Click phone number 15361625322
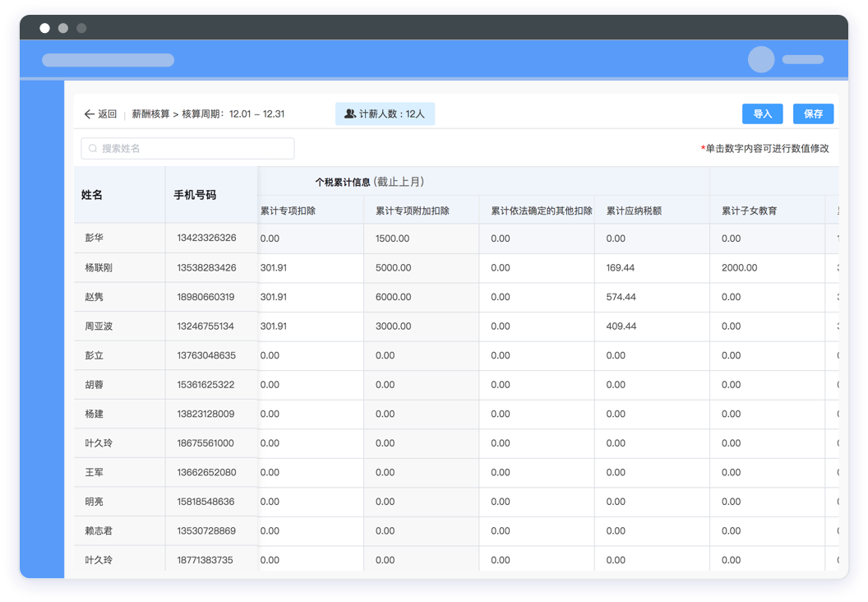The width and height of the screenshot is (868, 602). (205, 384)
